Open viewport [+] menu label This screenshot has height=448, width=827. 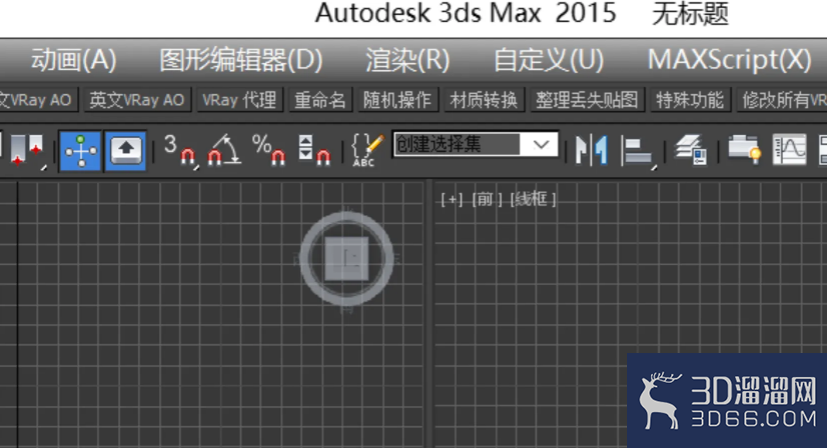(x=452, y=199)
